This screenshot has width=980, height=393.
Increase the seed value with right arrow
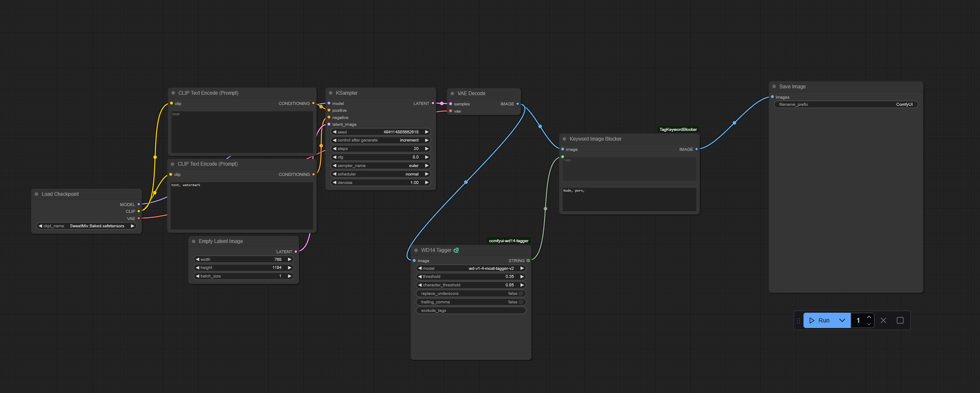427,132
